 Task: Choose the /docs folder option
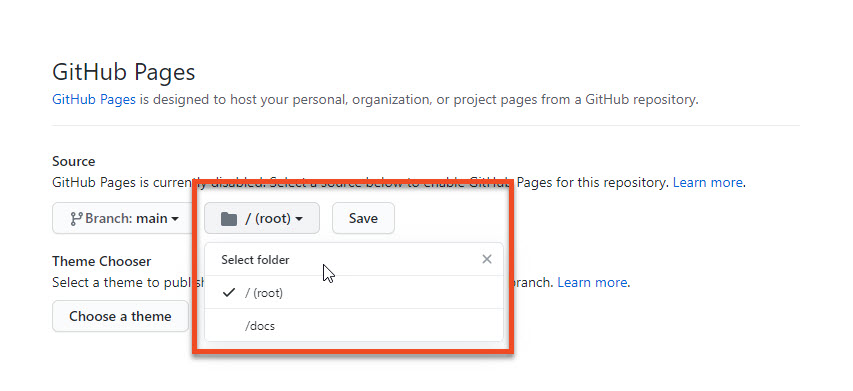[x=354, y=326]
